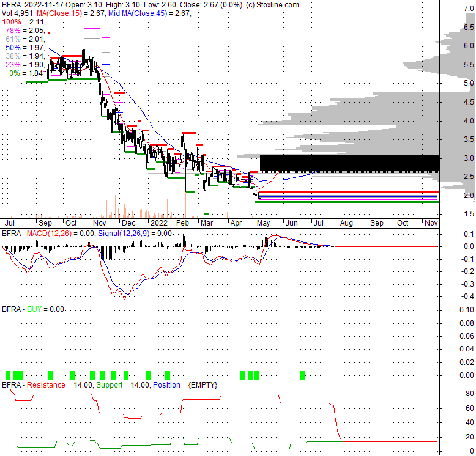Select the 'Vol 4,951' volume label
Viewport: 476px width, 456px height.
[18, 13]
